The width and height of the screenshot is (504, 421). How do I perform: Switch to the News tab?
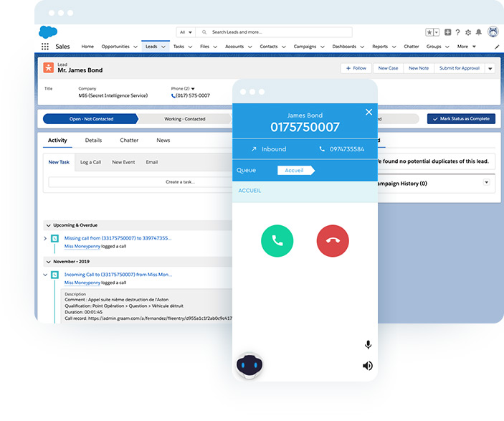tap(163, 141)
